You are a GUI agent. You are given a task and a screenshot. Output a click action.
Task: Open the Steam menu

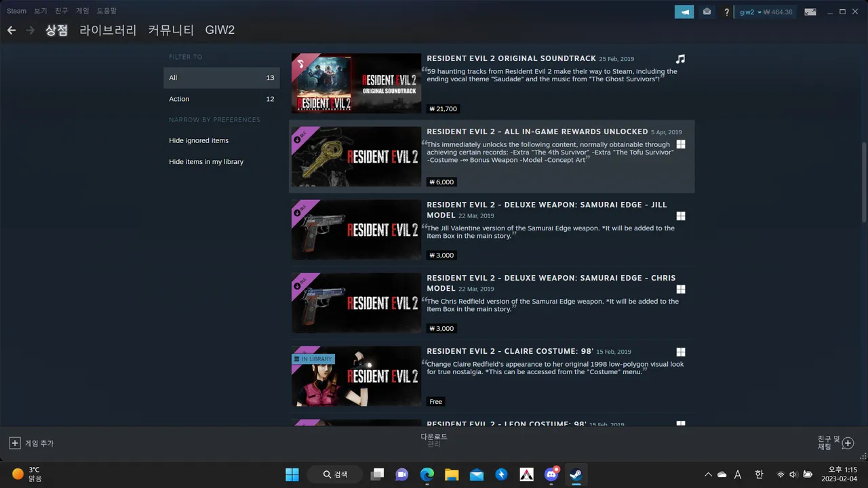[16, 11]
